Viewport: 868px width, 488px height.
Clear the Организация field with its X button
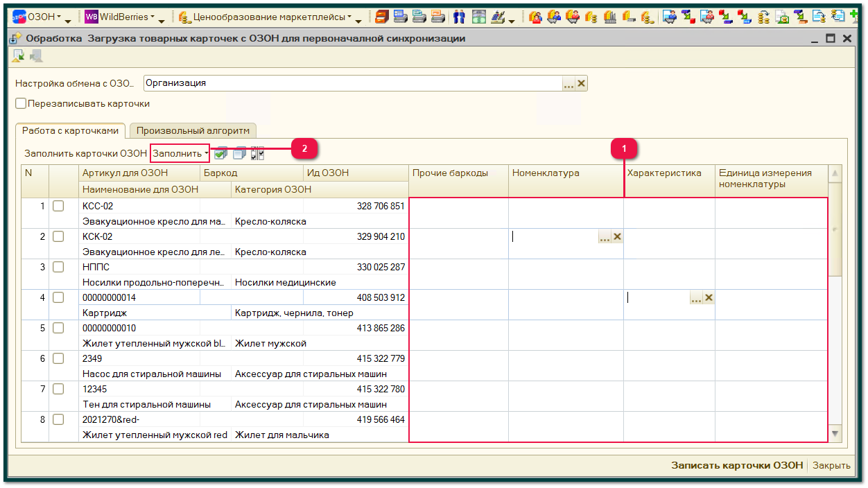[x=582, y=83]
